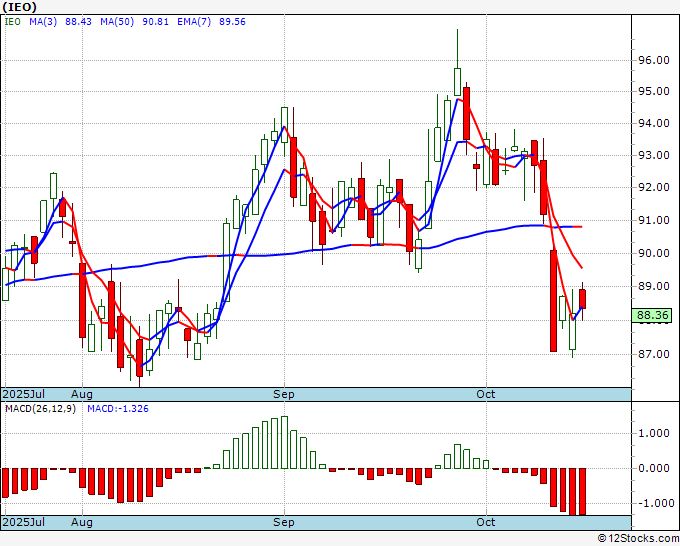Click the EMA(7) value 89.56
Viewport: 680px width, 546px height.
click(232, 22)
